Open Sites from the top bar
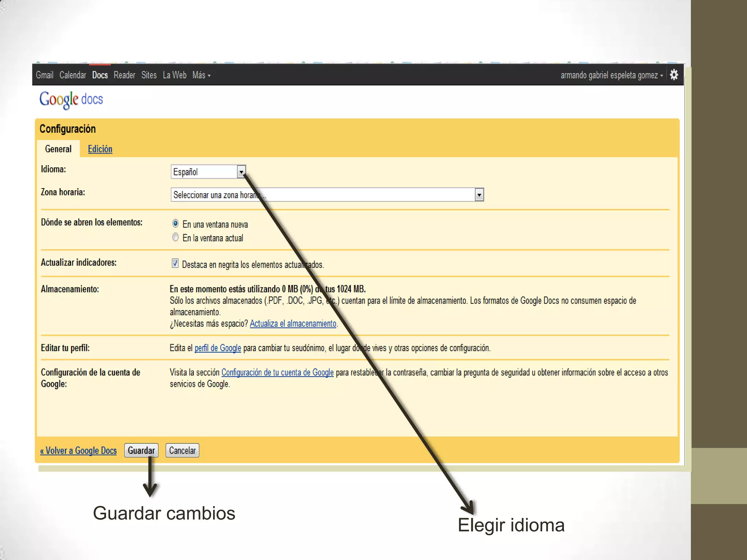This screenshot has width=747, height=560. [x=149, y=75]
